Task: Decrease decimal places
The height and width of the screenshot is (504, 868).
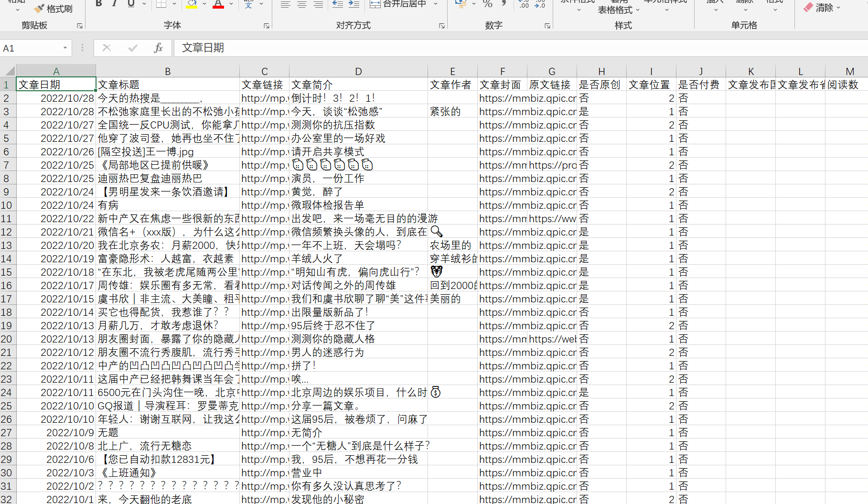Action: [540, 4]
